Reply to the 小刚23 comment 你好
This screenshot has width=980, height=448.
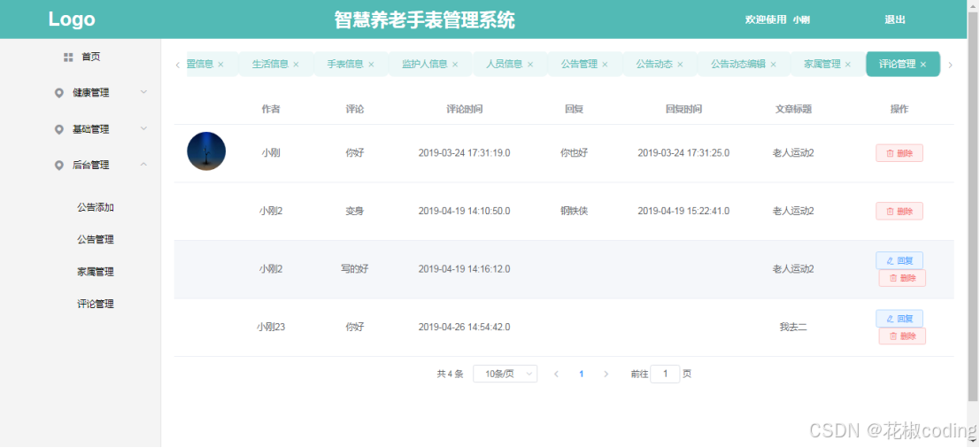click(x=899, y=319)
